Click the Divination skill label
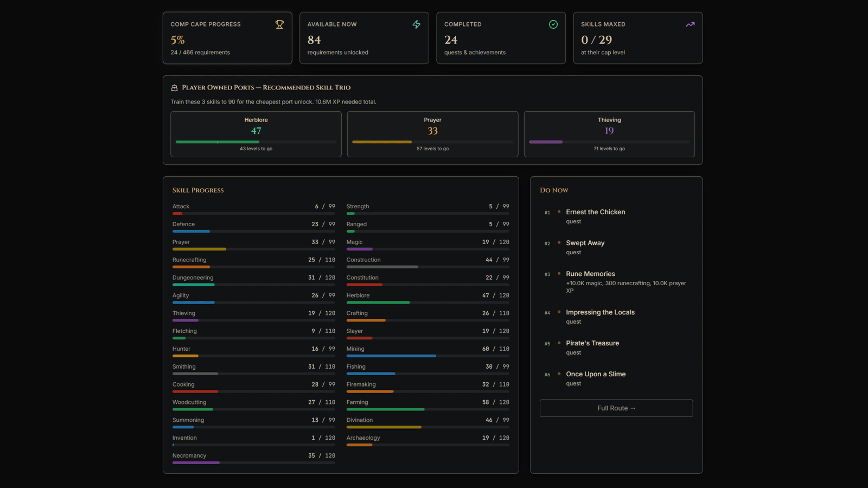The height and width of the screenshot is (488, 868). click(360, 420)
